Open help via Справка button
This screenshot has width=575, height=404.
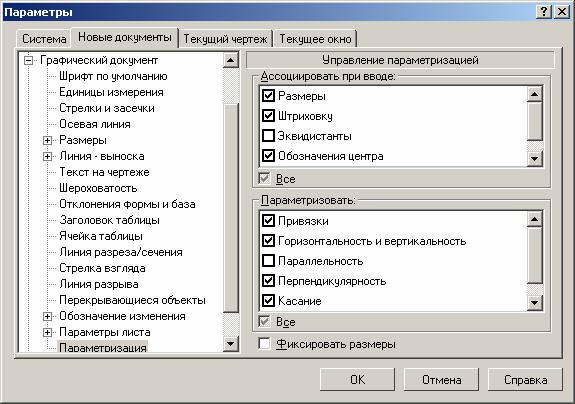point(525,379)
